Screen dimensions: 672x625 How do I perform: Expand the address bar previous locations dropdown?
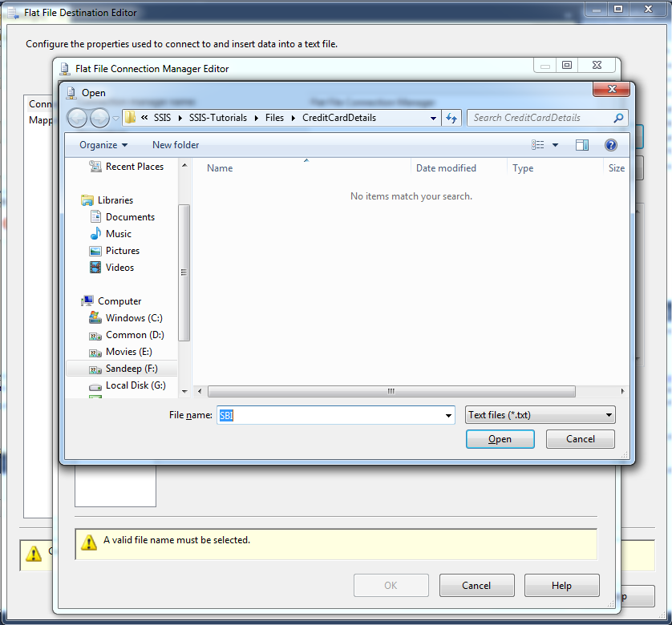pyautogui.click(x=433, y=119)
